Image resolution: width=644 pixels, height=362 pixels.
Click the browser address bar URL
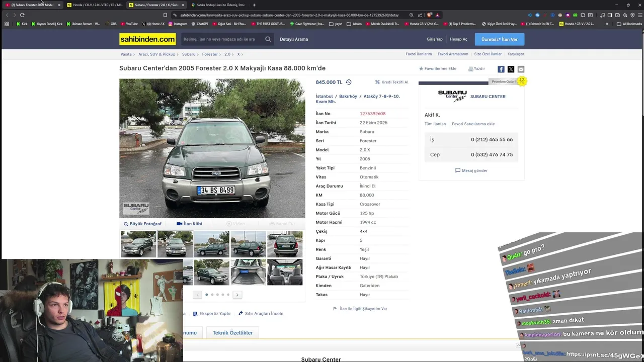click(289, 15)
